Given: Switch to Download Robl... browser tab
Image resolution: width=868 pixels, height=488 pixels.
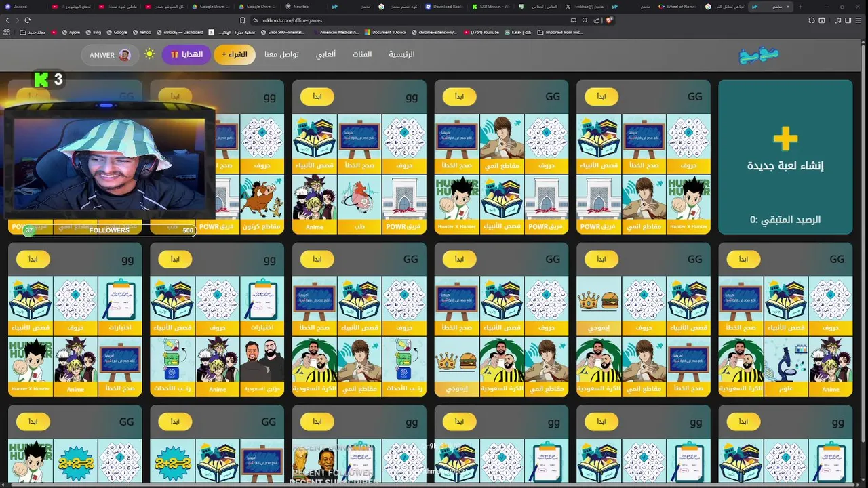Looking at the screenshot, I should [x=444, y=7].
